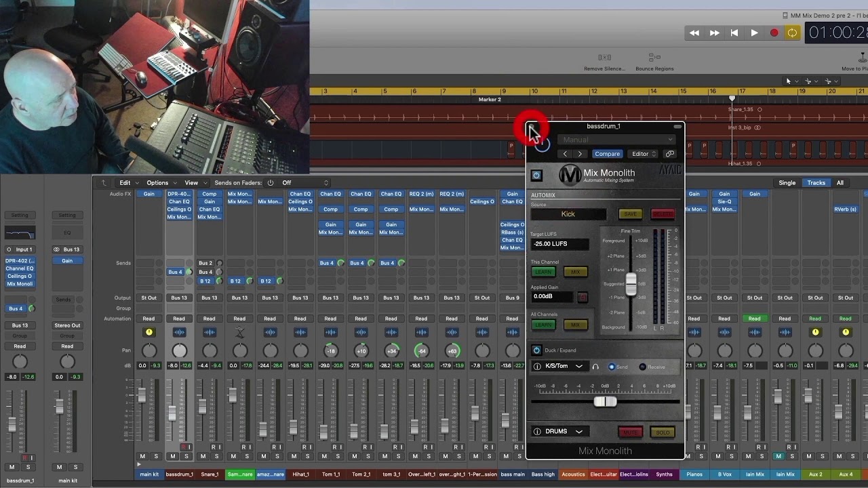
Task: Click the Bounce Regions toolbar icon
Action: click(x=654, y=58)
